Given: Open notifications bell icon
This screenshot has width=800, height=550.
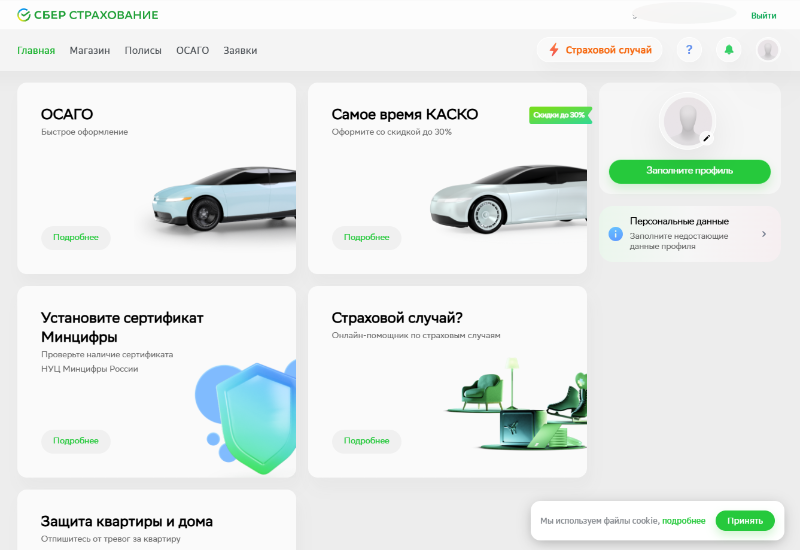Looking at the screenshot, I should [x=729, y=50].
